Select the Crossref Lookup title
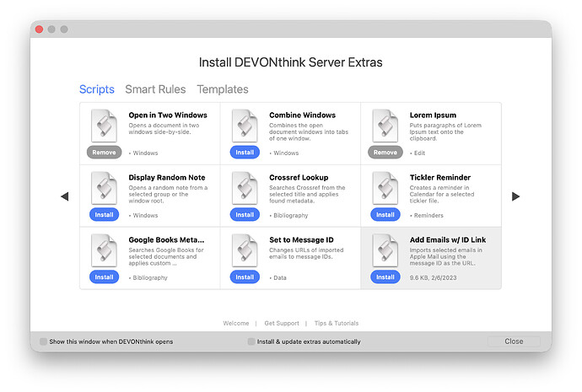The height and width of the screenshot is (392, 582). [x=299, y=178]
